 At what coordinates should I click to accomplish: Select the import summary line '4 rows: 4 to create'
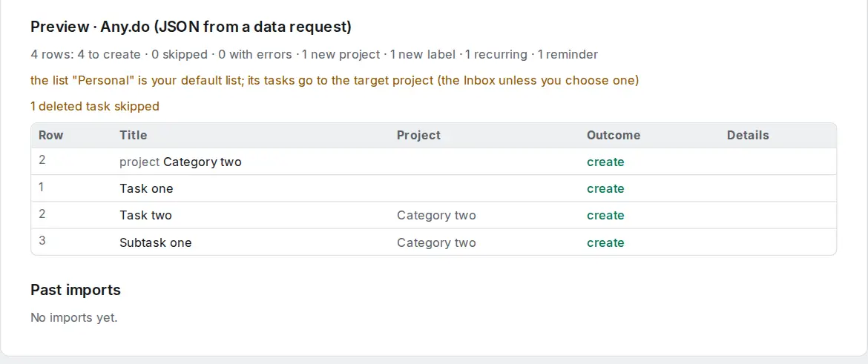point(314,54)
